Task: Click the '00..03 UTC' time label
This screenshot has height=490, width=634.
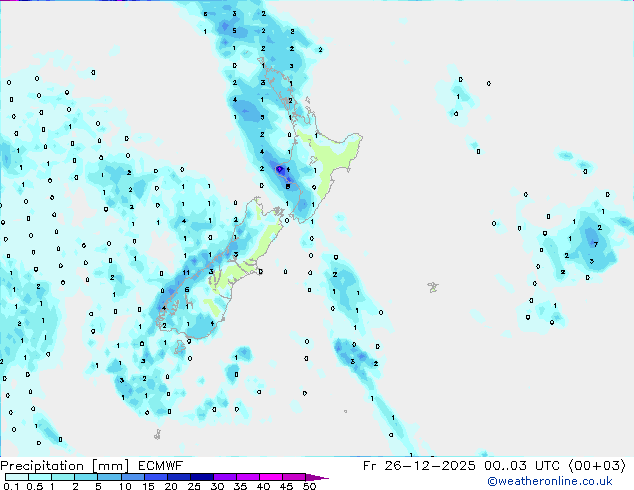Action: [x=522, y=466]
